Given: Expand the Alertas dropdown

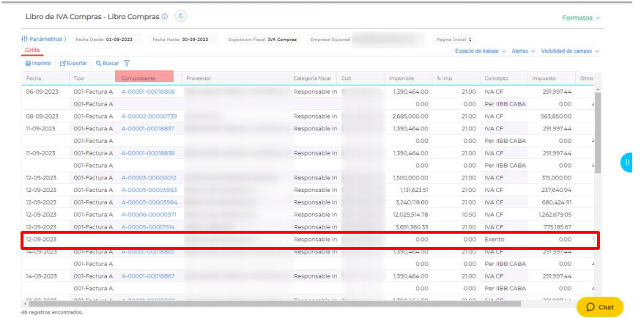Looking at the screenshot, I should [523, 51].
